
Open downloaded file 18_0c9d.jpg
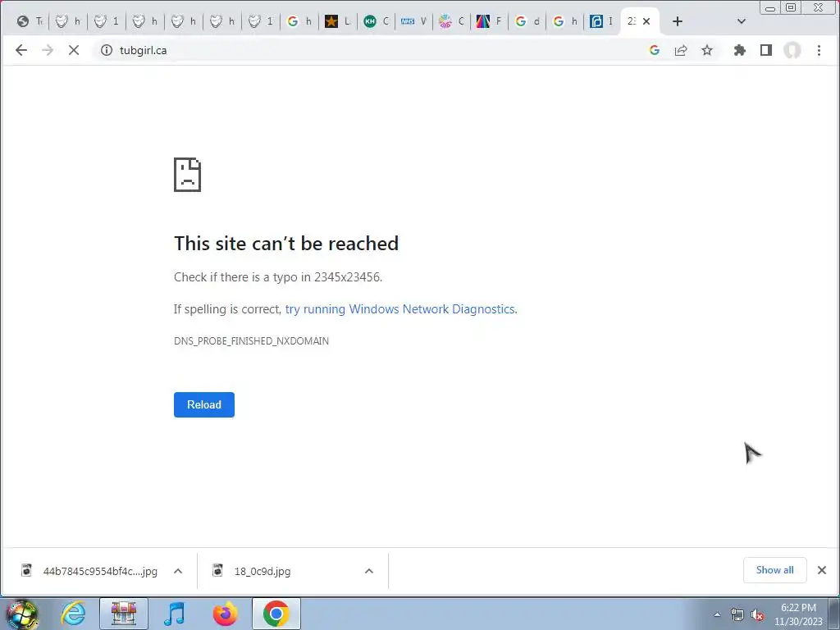262,571
